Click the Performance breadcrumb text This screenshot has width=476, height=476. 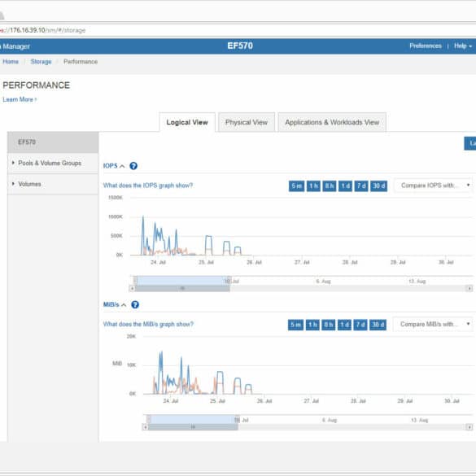point(81,62)
